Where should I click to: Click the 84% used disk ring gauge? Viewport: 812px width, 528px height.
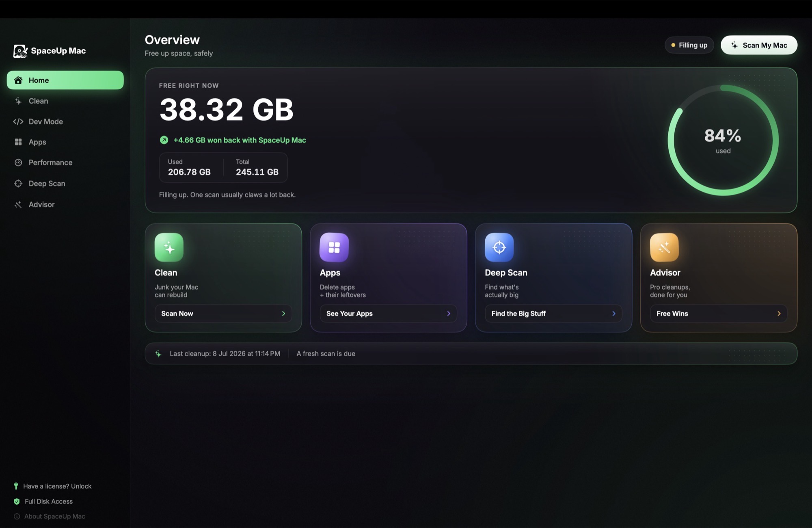pyautogui.click(x=723, y=141)
